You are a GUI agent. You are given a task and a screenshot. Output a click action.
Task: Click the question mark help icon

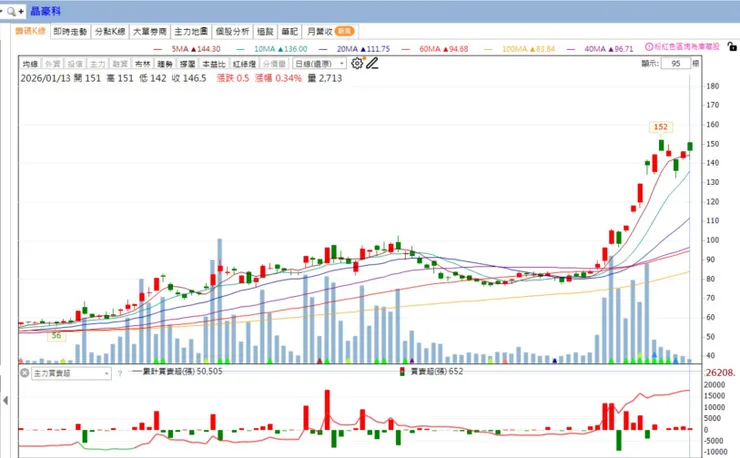click(x=120, y=373)
